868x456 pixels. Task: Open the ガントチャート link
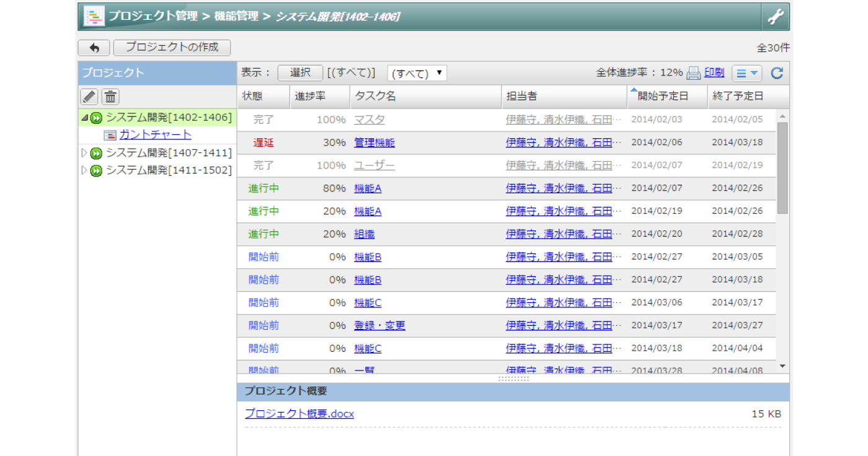156,134
